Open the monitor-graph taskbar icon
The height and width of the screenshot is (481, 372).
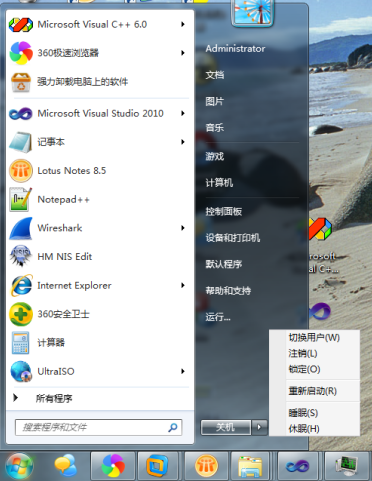[x=346, y=466]
